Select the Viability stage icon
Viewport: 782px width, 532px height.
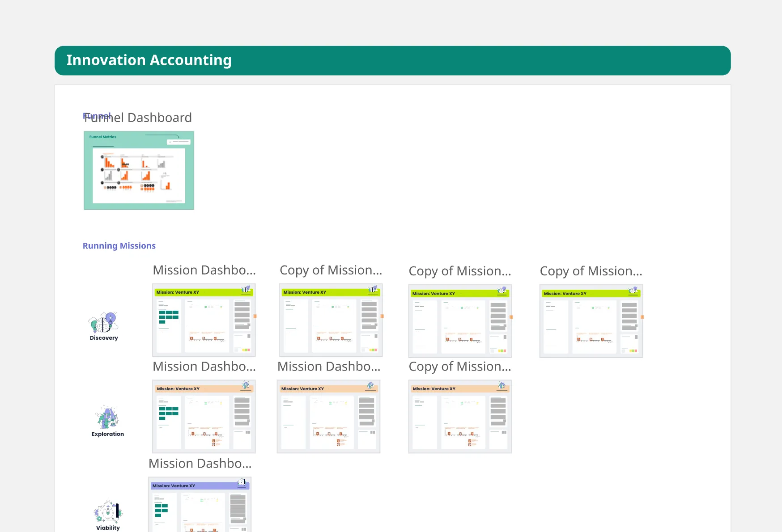coord(108,511)
